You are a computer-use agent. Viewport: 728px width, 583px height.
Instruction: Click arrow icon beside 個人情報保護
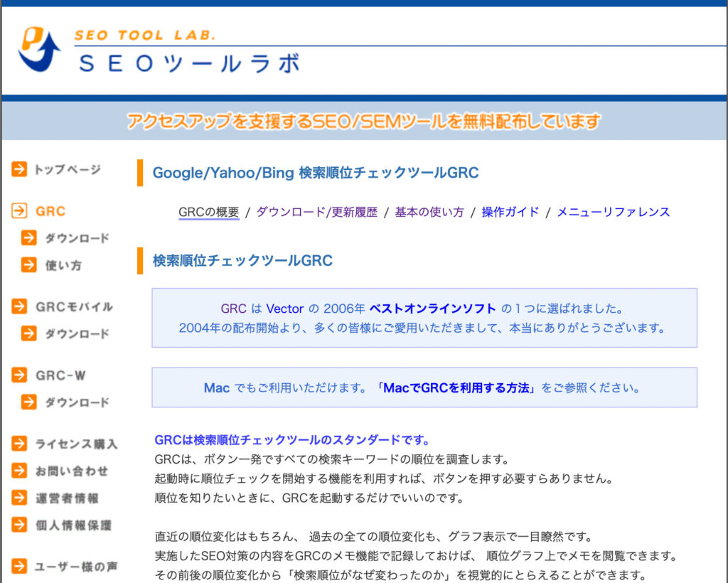[x=19, y=525]
